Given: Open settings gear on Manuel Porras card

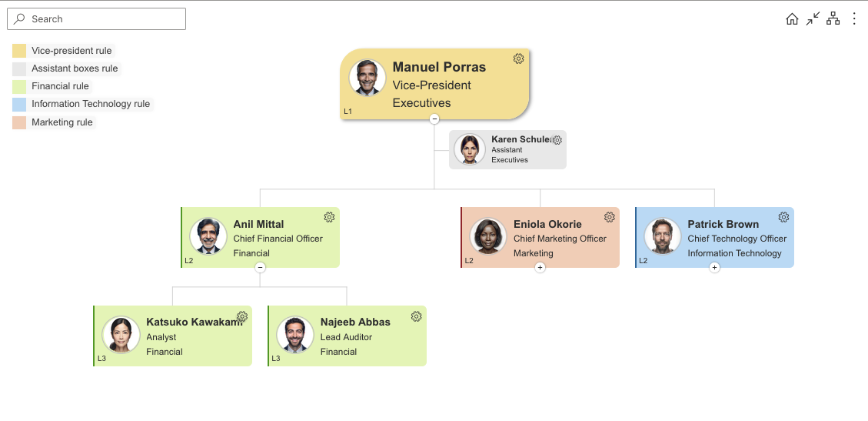Looking at the screenshot, I should (x=518, y=59).
